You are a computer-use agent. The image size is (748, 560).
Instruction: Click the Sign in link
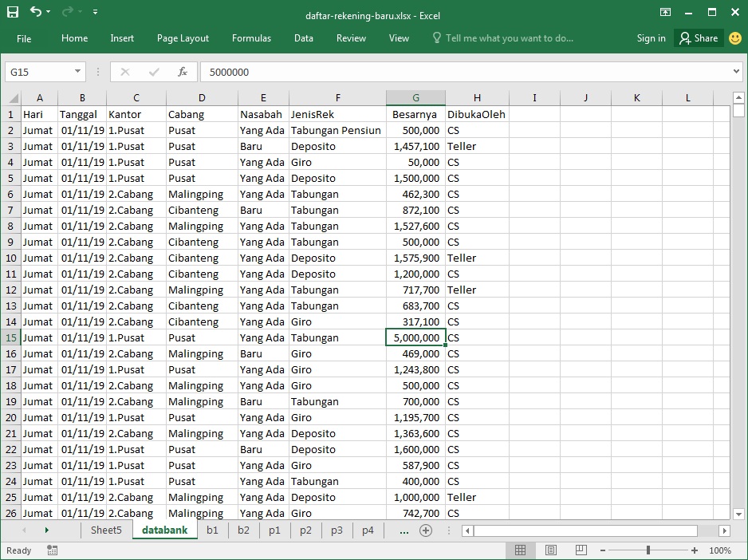(652, 37)
